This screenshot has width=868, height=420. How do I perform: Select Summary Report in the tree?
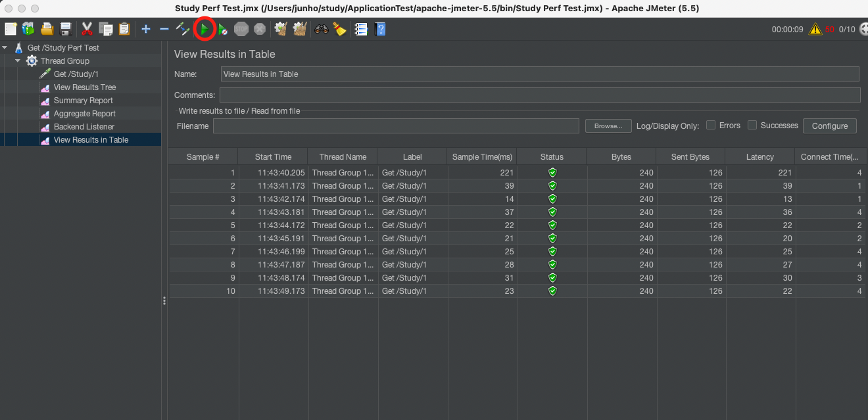point(83,101)
